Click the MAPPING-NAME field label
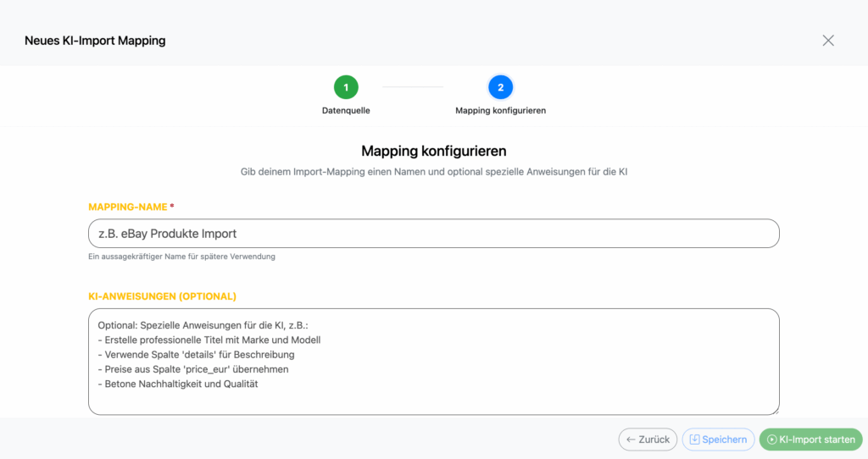The image size is (868, 459). 128,207
